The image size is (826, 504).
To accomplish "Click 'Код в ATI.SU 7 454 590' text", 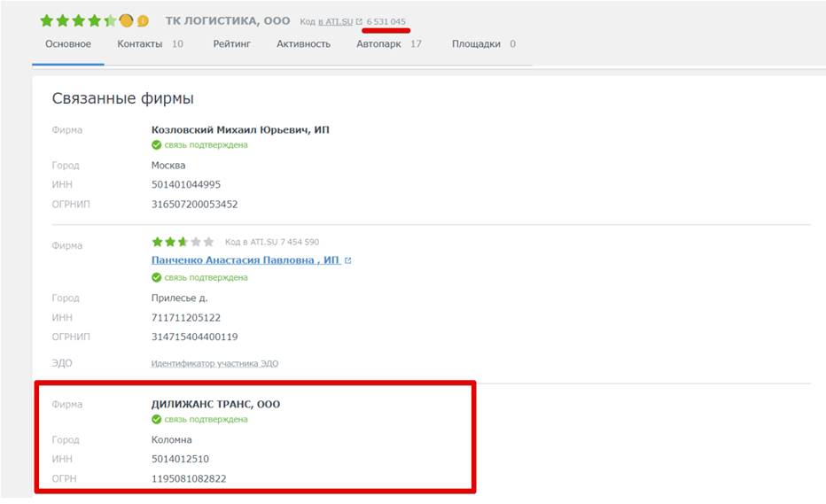I will pyautogui.click(x=272, y=243).
